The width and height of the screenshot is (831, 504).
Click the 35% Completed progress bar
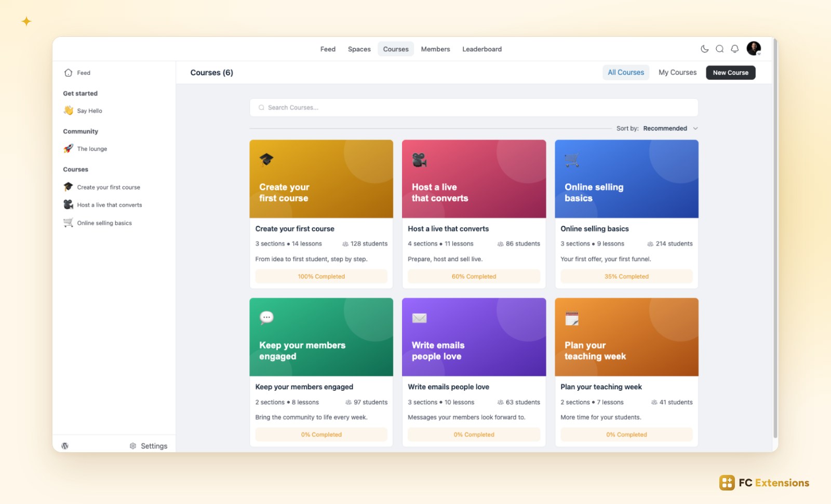[x=626, y=276]
